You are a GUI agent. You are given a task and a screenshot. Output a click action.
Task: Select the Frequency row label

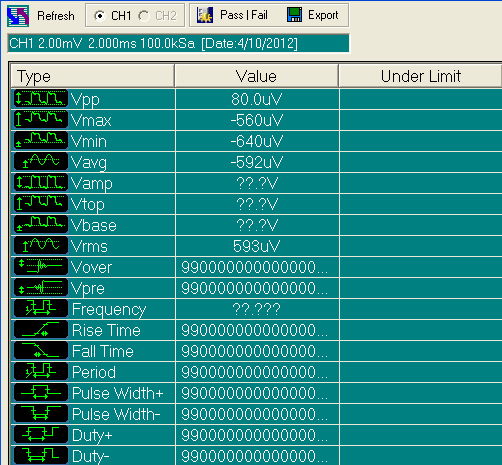[109, 310]
